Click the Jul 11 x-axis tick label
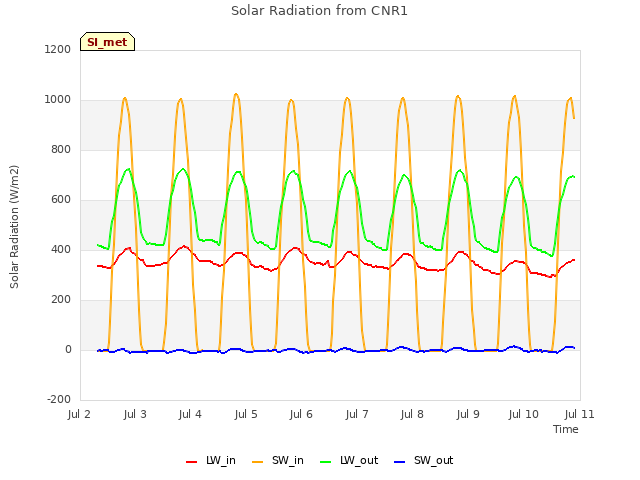 coord(580,414)
